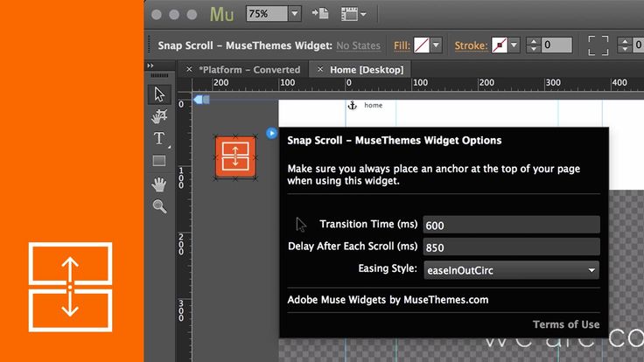644x362 pixels.
Task: Click the Adobe Muse Widgets by MuseThemes.com text
Action: 388,300
